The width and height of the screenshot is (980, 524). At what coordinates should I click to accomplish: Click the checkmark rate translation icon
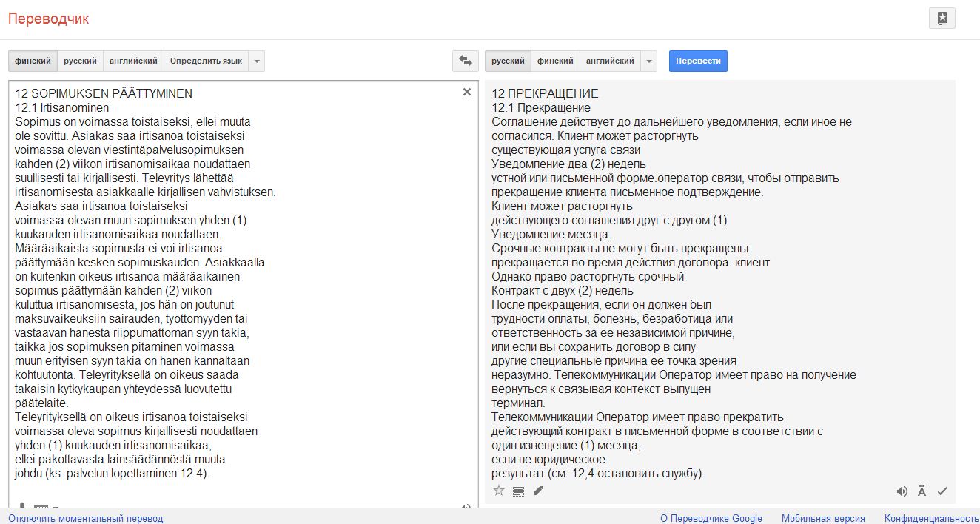[x=942, y=491]
